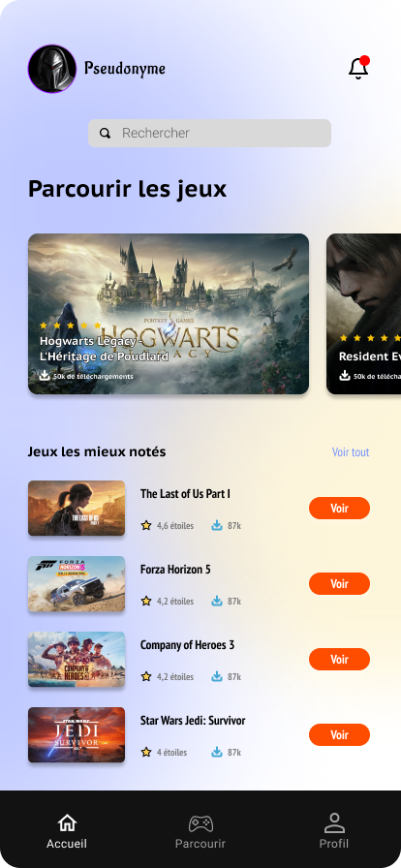
Task: Open the notification bell icon
Action: tap(358, 68)
